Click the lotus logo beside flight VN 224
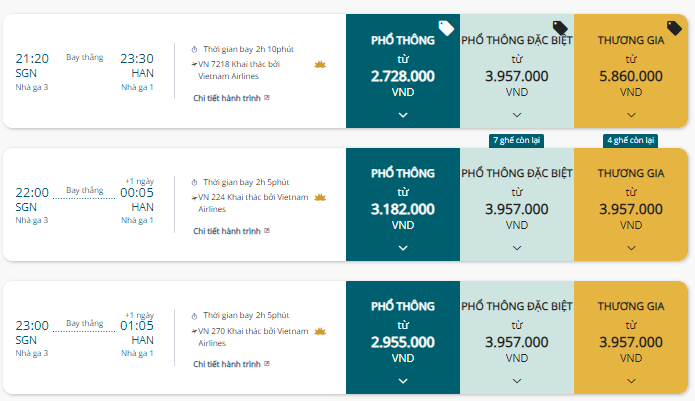The image size is (695, 401). coord(320,198)
